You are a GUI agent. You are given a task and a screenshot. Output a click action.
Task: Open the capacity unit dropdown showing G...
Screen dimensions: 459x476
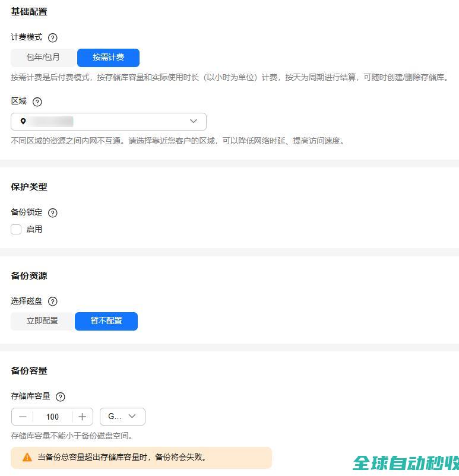point(122,417)
